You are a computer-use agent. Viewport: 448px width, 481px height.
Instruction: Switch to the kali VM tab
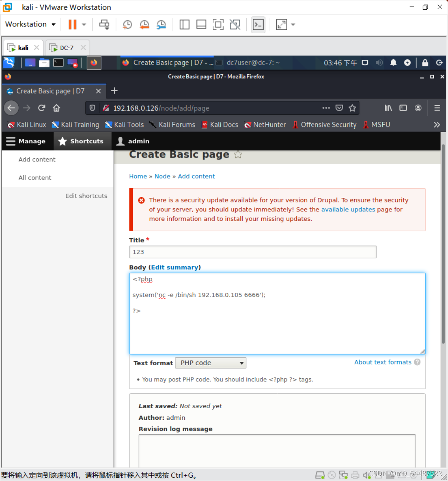tap(23, 48)
